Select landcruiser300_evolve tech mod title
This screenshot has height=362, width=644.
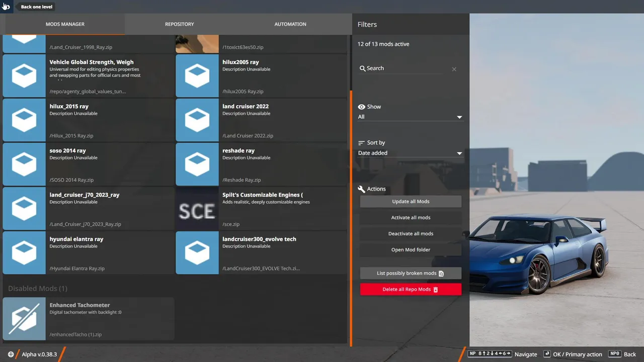pyautogui.click(x=259, y=239)
